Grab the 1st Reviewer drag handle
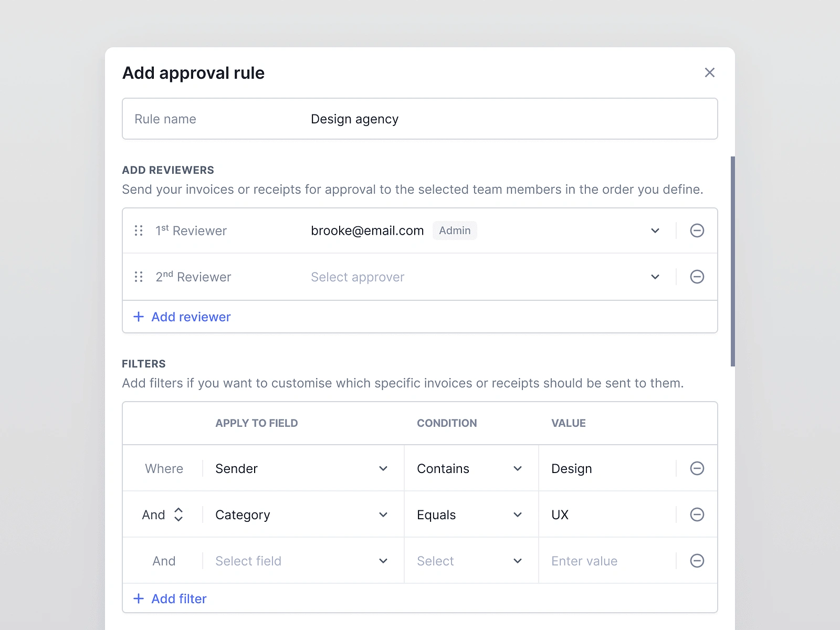Viewport: 840px width, 630px height. pos(139,230)
